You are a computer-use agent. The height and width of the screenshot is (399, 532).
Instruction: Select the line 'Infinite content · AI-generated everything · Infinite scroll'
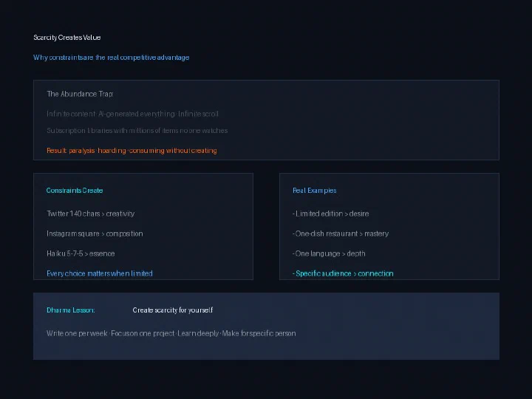point(133,114)
